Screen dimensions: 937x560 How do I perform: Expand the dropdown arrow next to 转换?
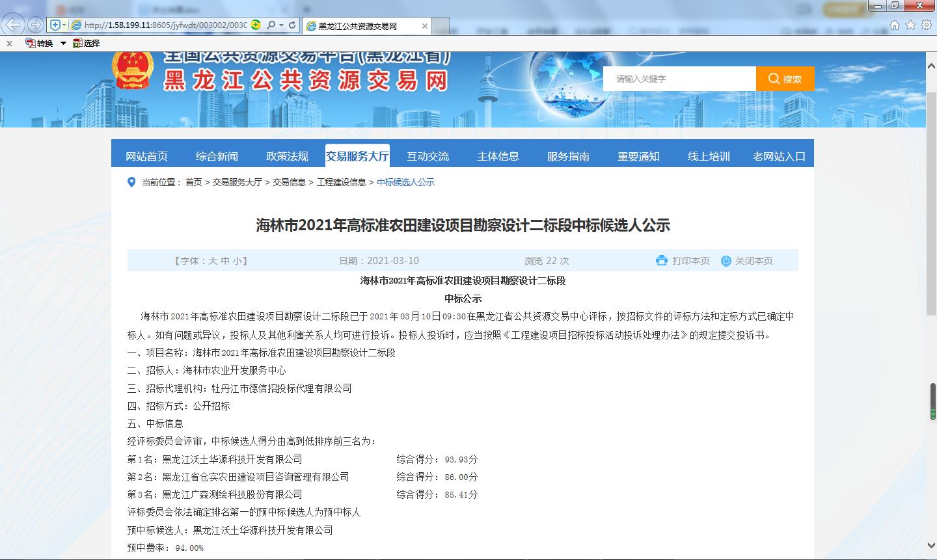pyautogui.click(x=63, y=43)
